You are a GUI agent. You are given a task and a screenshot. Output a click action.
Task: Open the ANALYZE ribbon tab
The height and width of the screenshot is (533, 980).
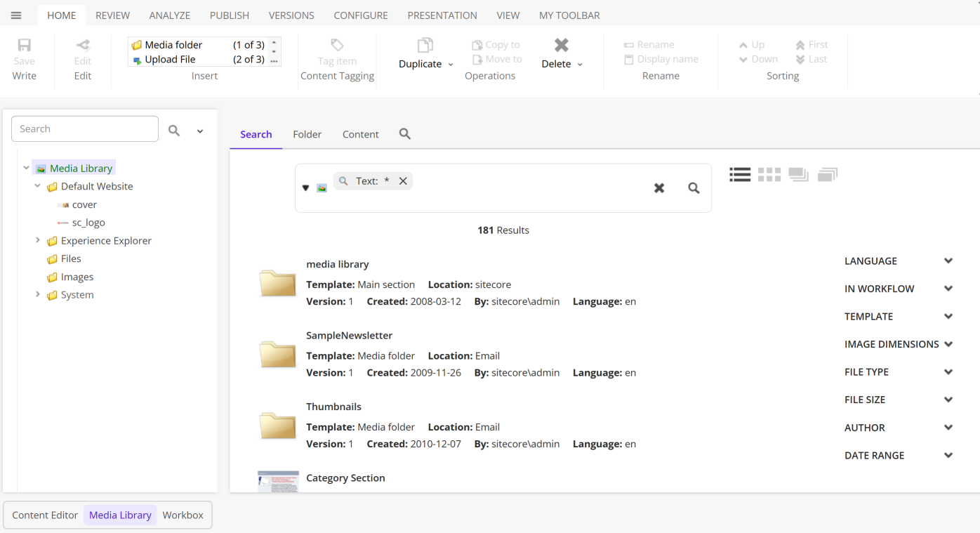[170, 15]
